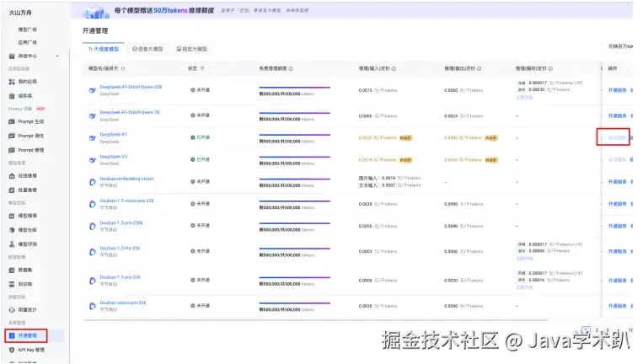643x364 pixels.
Task: Open 应用广场 in the sidebar
Action: 28,42
